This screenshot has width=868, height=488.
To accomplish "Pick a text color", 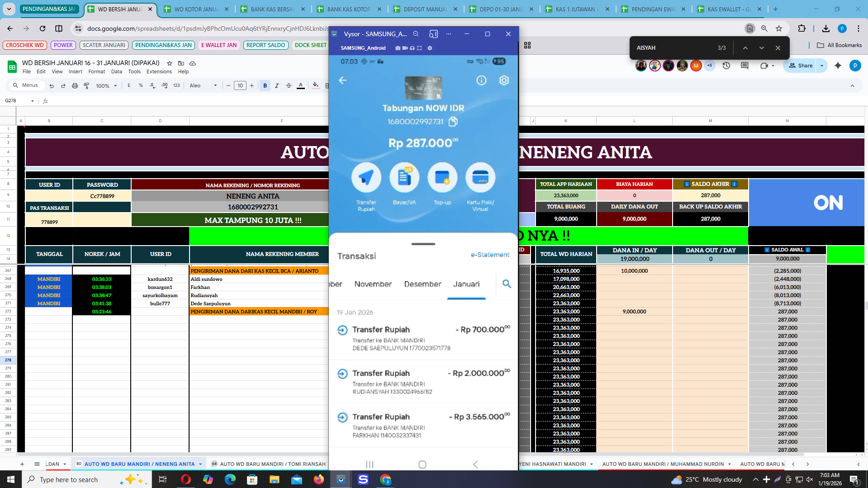I will 300,85.
